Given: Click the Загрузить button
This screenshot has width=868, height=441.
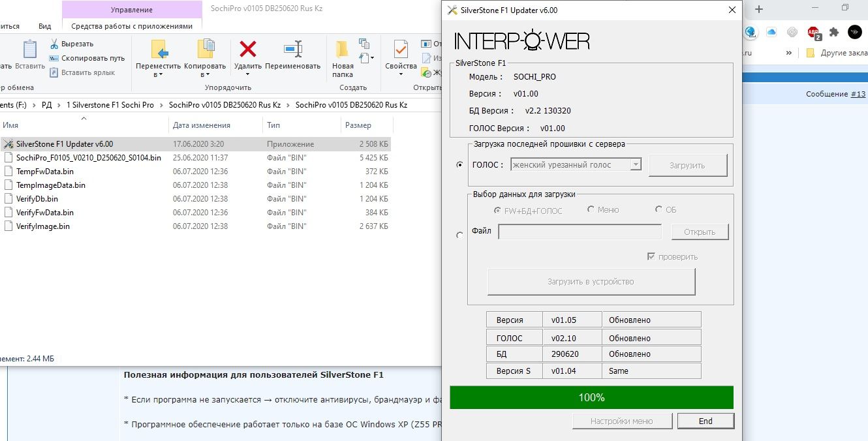Looking at the screenshot, I should [x=687, y=165].
